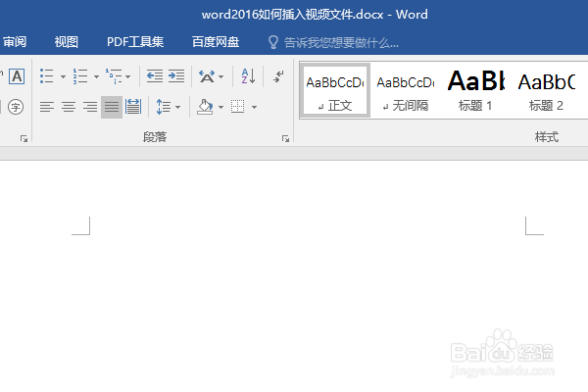Click the Numbering list icon

click(x=80, y=76)
